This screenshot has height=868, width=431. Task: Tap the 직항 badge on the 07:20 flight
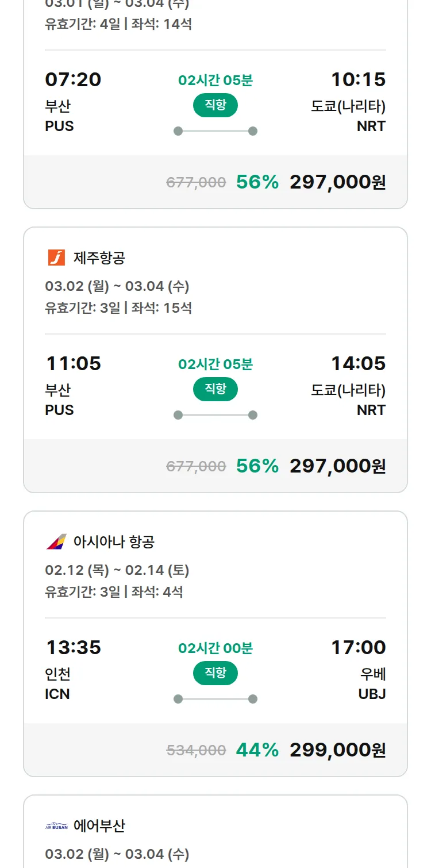click(215, 105)
